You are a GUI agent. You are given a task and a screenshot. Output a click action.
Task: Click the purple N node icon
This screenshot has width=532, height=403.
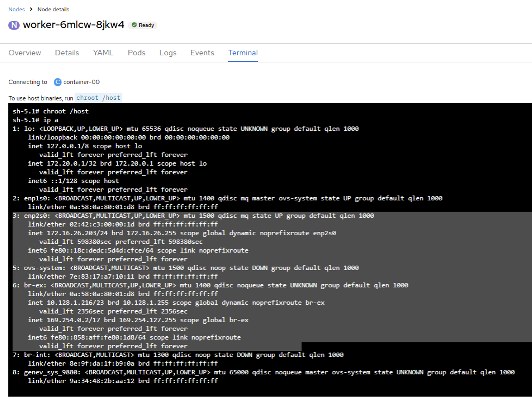pos(14,25)
